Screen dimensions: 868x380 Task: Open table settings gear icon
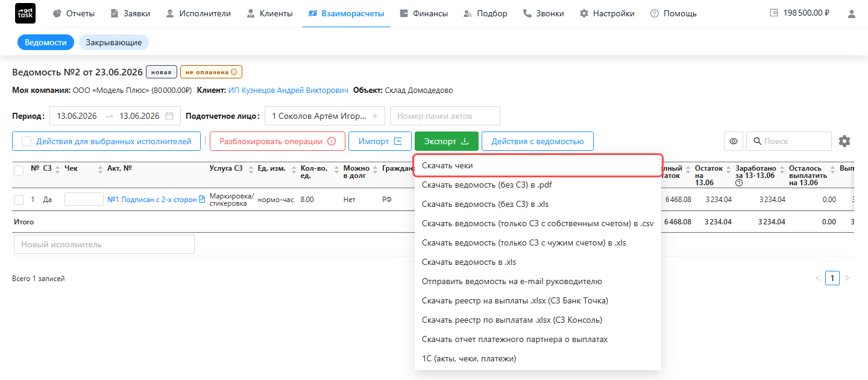pyautogui.click(x=844, y=141)
